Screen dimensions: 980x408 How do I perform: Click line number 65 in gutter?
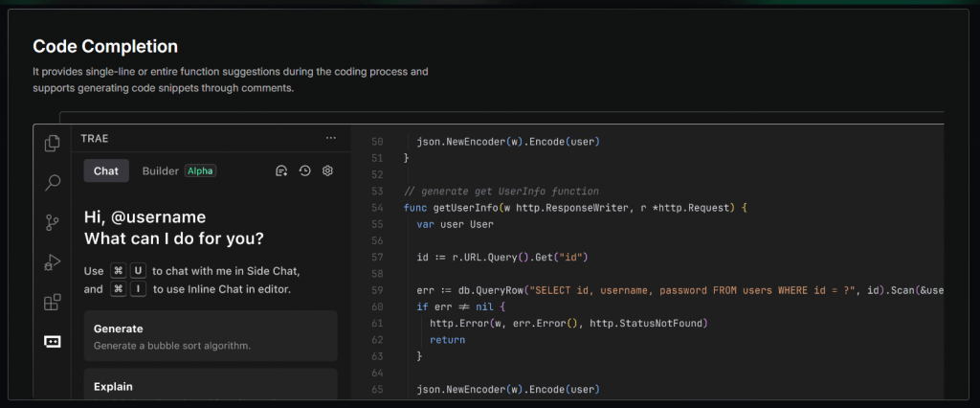point(377,390)
